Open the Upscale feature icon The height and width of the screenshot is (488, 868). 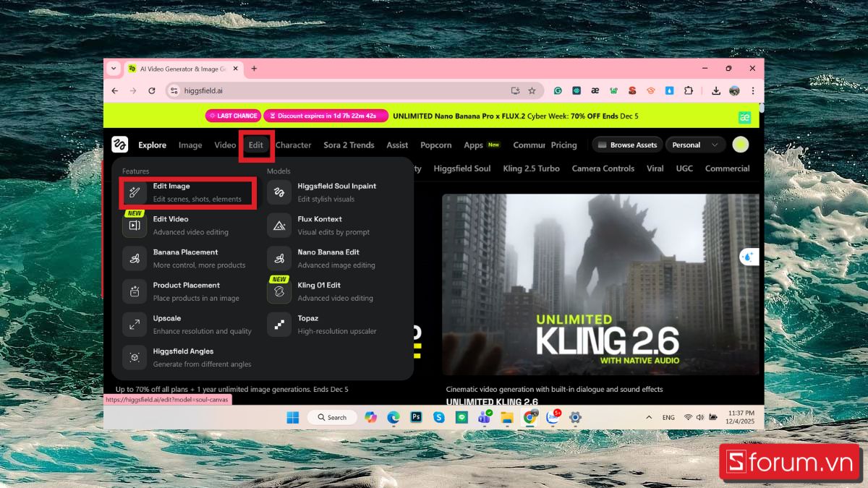pos(135,325)
